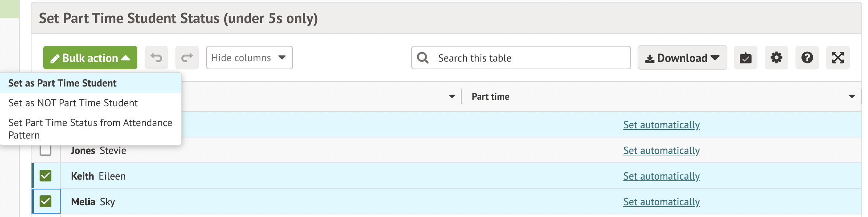Click Set automatically link for Keith Eileen

click(661, 176)
